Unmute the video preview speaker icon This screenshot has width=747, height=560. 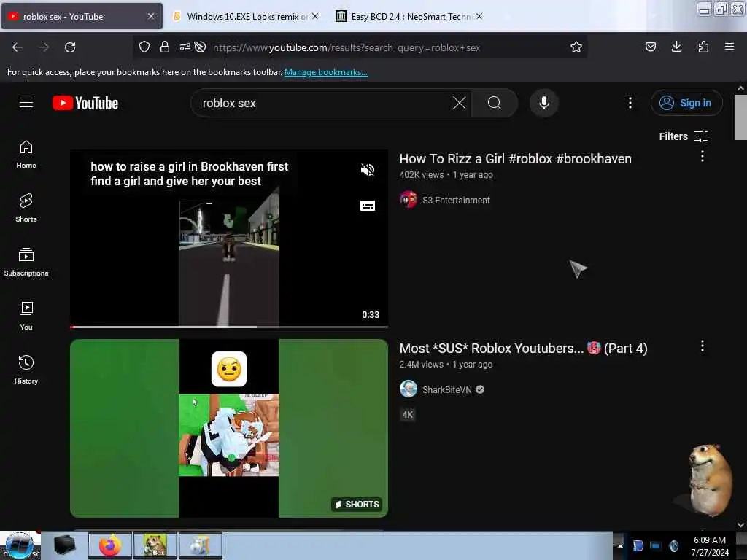click(368, 170)
